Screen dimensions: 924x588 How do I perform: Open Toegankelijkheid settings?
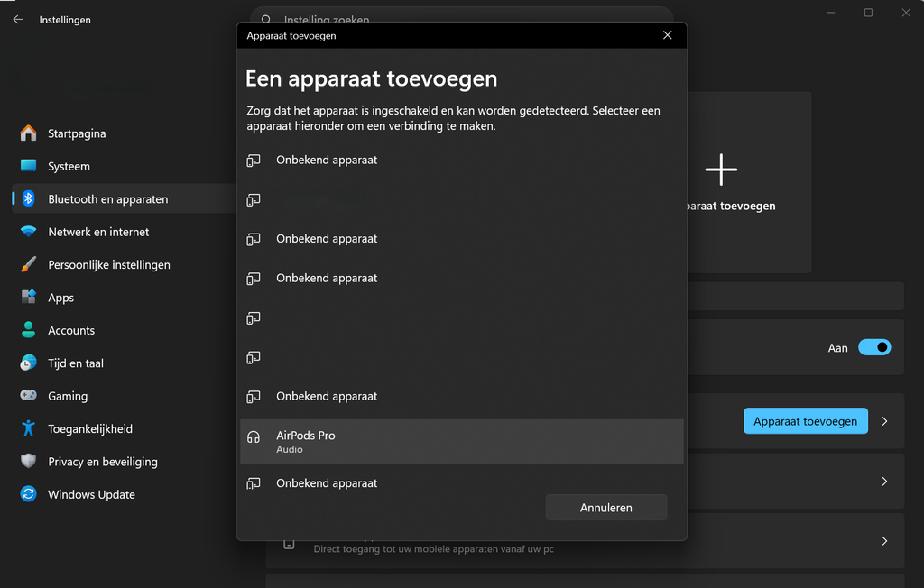pos(124,429)
